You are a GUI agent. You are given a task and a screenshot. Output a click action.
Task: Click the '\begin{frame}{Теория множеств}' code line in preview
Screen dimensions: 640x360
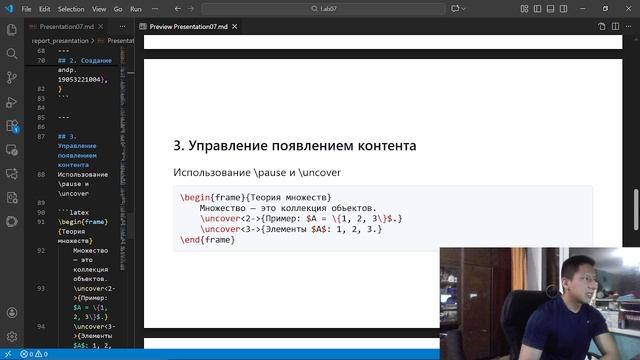point(256,198)
